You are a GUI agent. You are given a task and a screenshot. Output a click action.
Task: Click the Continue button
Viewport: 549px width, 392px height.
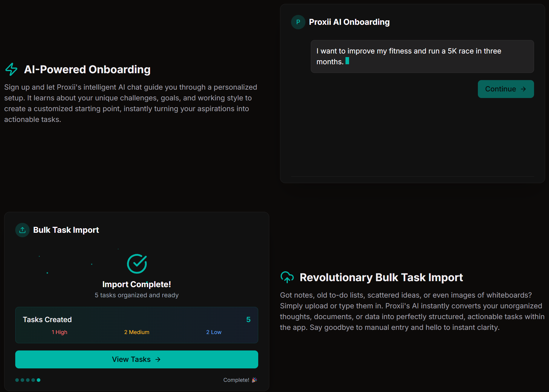tap(506, 89)
